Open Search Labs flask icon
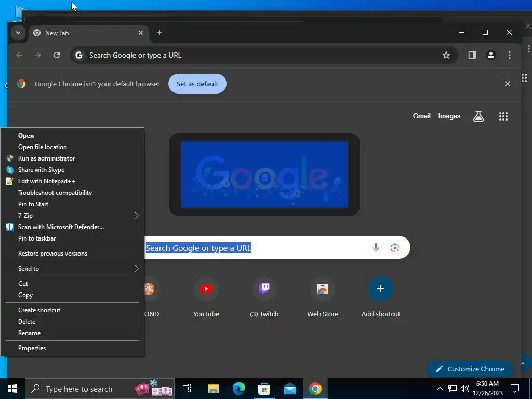The height and width of the screenshot is (399, 532). click(478, 116)
